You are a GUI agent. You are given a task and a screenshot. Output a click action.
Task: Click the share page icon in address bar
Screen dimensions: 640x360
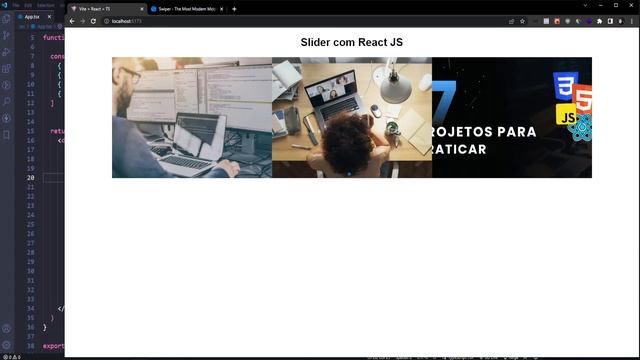coord(511,21)
